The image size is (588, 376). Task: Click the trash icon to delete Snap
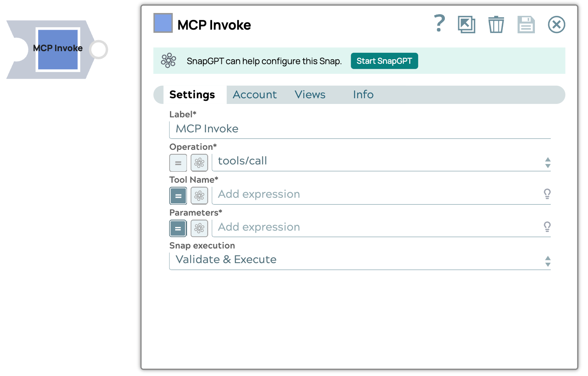496,25
